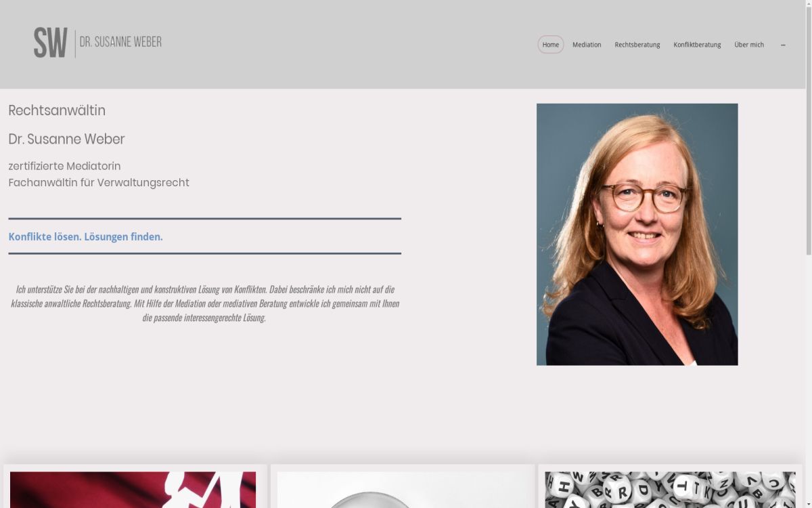
Task: Click the heading 'Konflikte lösen. Lösungen finden.'
Action: pos(85,236)
